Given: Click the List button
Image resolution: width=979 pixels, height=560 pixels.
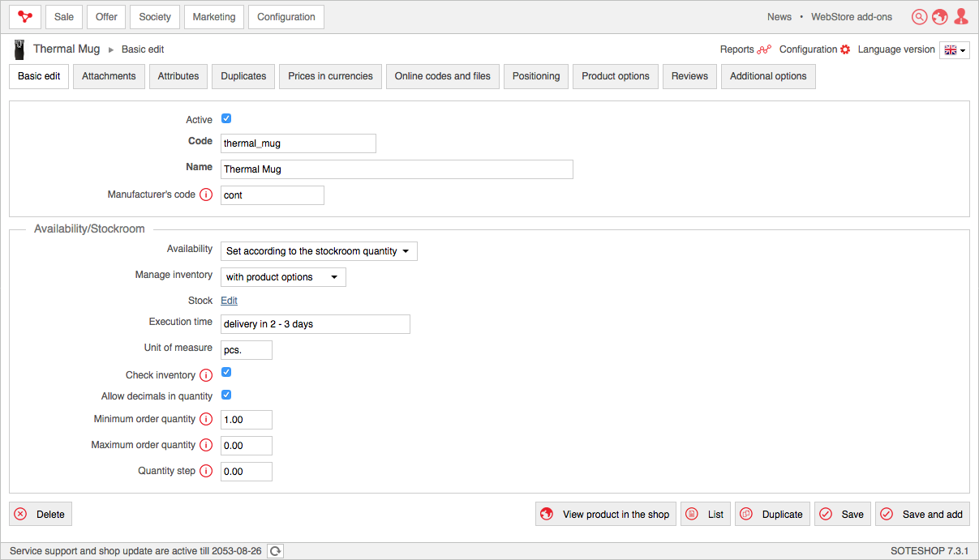Looking at the screenshot, I should (x=706, y=514).
